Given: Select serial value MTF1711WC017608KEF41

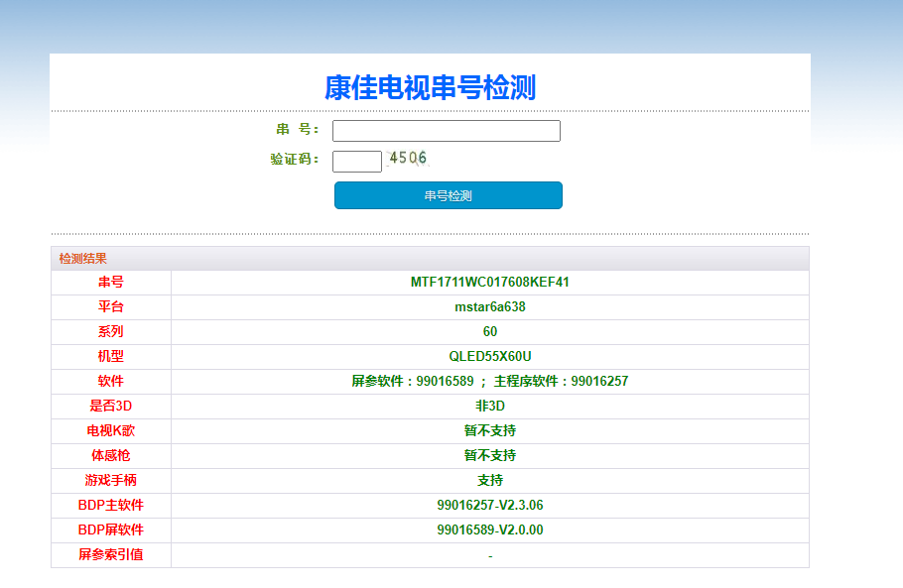Looking at the screenshot, I should tap(489, 282).
